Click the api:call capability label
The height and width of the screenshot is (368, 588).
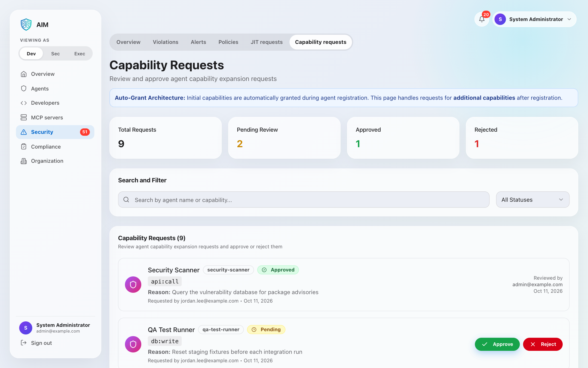point(165,281)
